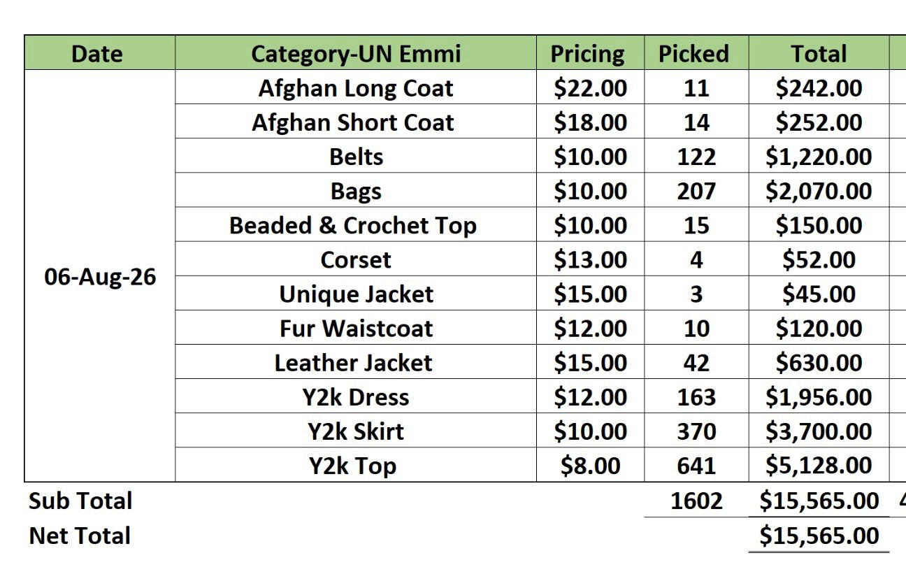
Task: Select the Net Total $15,565.00 cell
Action: pos(819,535)
